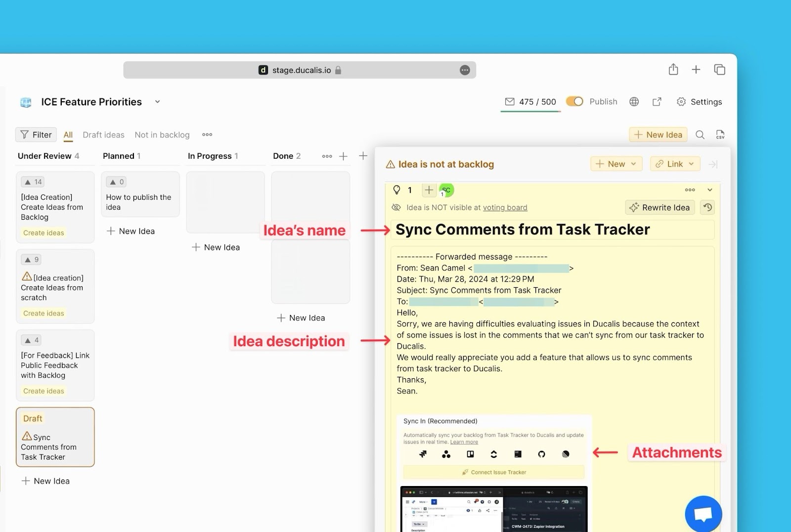The height and width of the screenshot is (532, 791).
Task: Open the idea history icon next to Rewrite Idea
Action: [707, 207]
